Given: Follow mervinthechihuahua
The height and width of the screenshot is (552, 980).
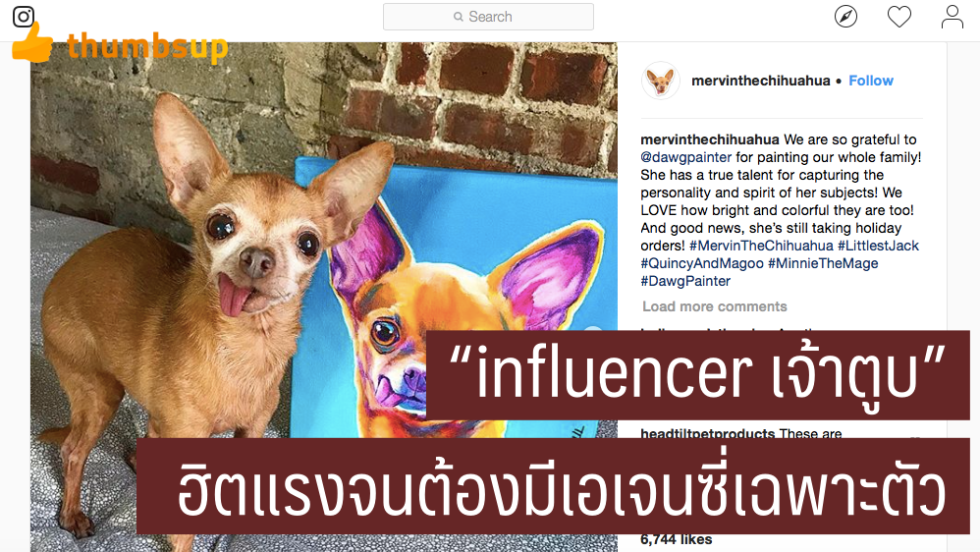Looking at the screenshot, I should point(871,81).
